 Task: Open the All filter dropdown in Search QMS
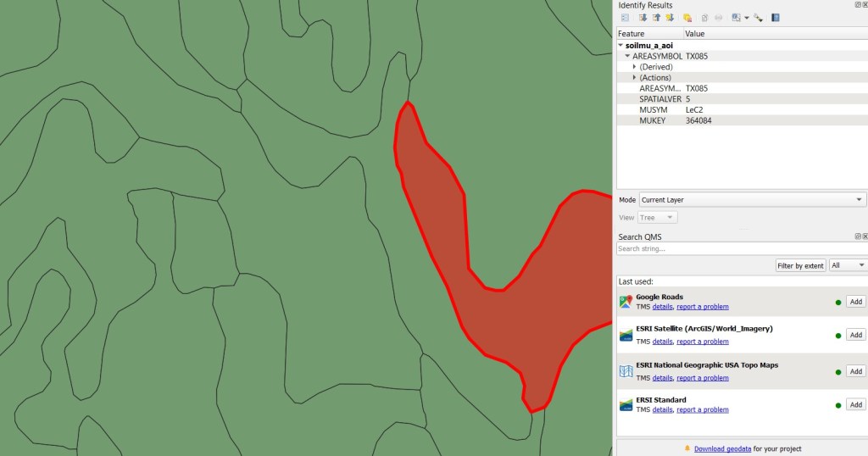(x=848, y=265)
